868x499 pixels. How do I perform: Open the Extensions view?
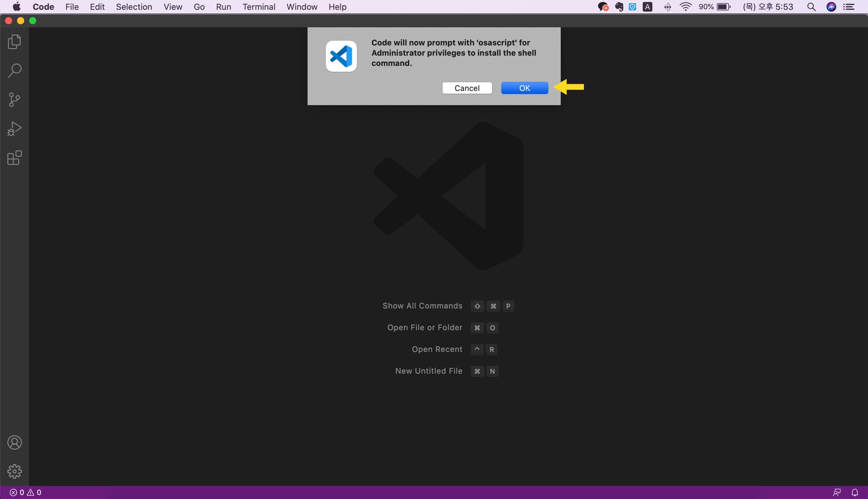coord(14,157)
